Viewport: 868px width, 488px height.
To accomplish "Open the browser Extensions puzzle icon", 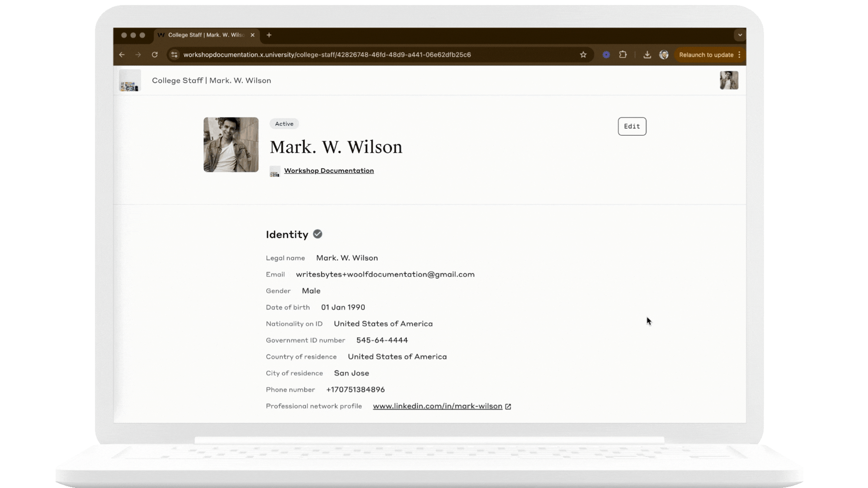I will tap(623, 55).
